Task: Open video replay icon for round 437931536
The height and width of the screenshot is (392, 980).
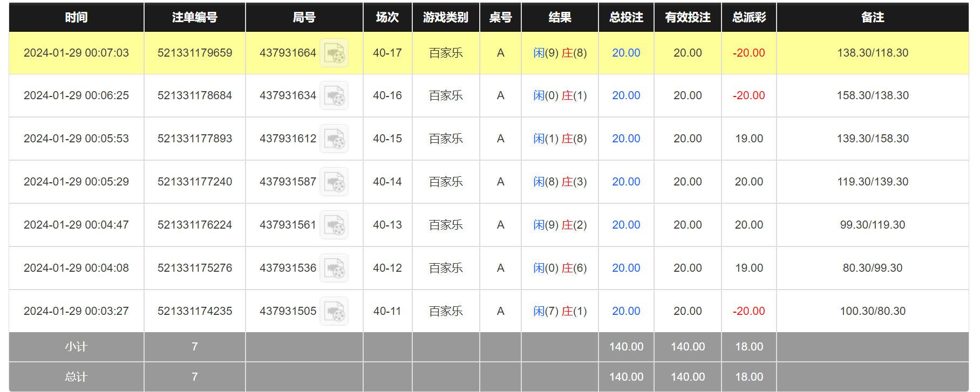Action: coord(334,268)
